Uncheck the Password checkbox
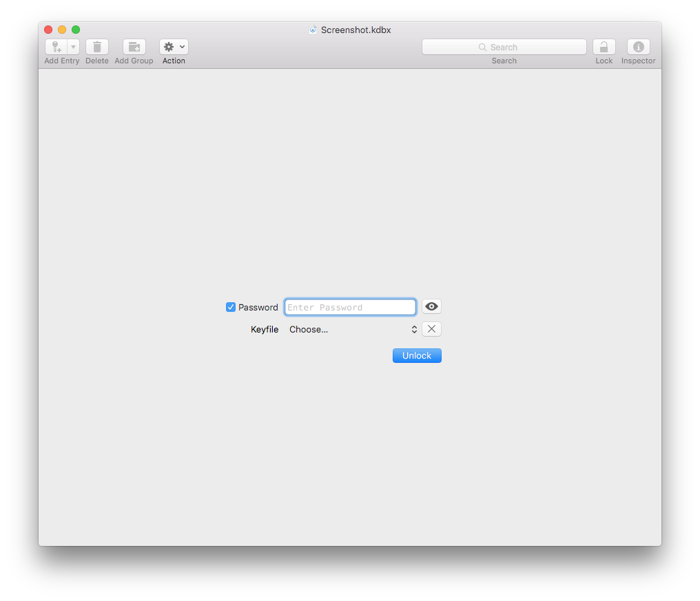The height and width of the screenshot is (601, 700). (231, 307)
